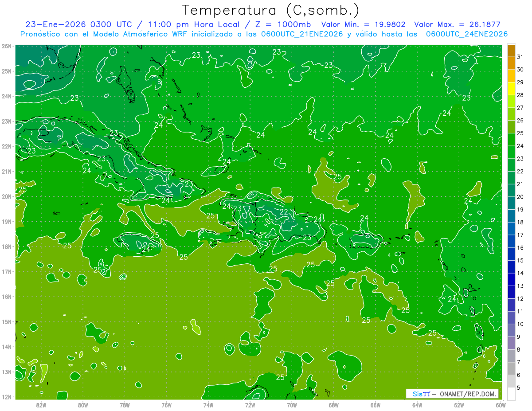Image resolution: width=532 pixels, height=411 pixels.
Task: Click legend value '29' on color scale
Action: [520, 82]
